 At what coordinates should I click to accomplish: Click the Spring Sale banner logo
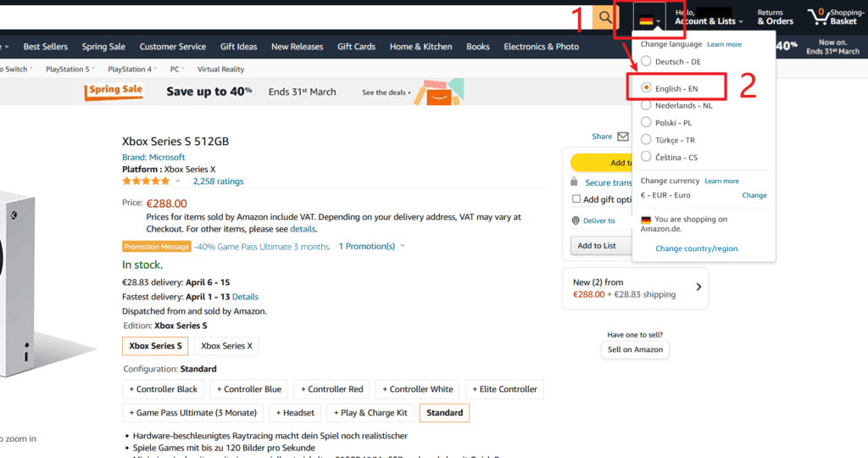coord(113,92)
